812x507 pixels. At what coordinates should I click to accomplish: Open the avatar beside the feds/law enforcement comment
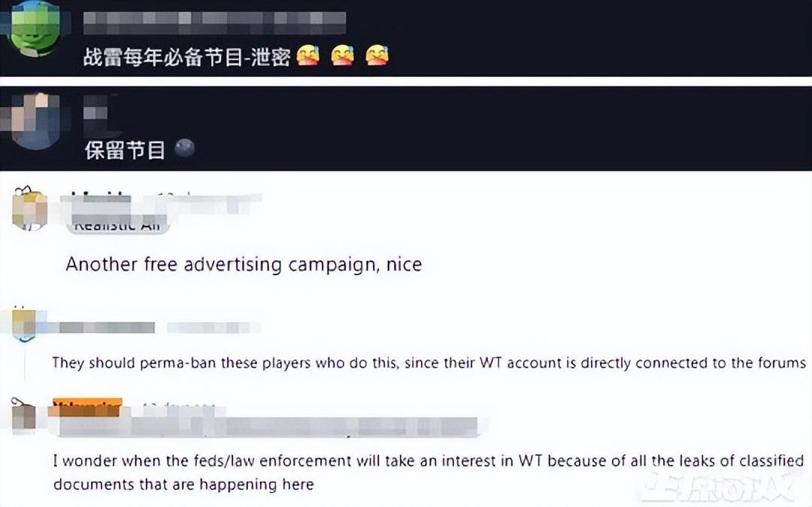(x=24, y=415)
